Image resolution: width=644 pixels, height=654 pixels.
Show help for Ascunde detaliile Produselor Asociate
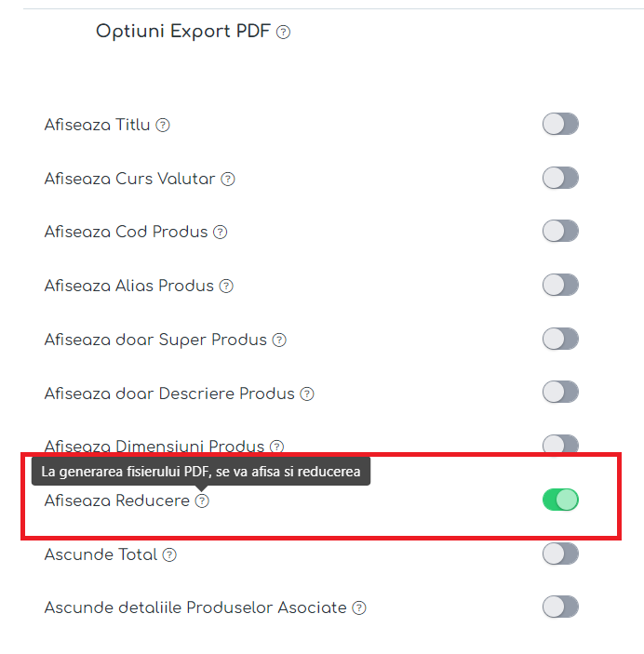pyautogui.click(x=359, y=608)
